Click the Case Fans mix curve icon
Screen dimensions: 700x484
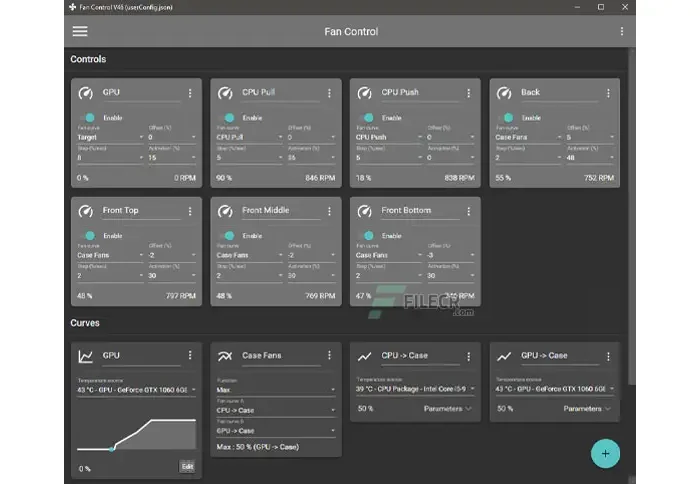tap(225, 356)
